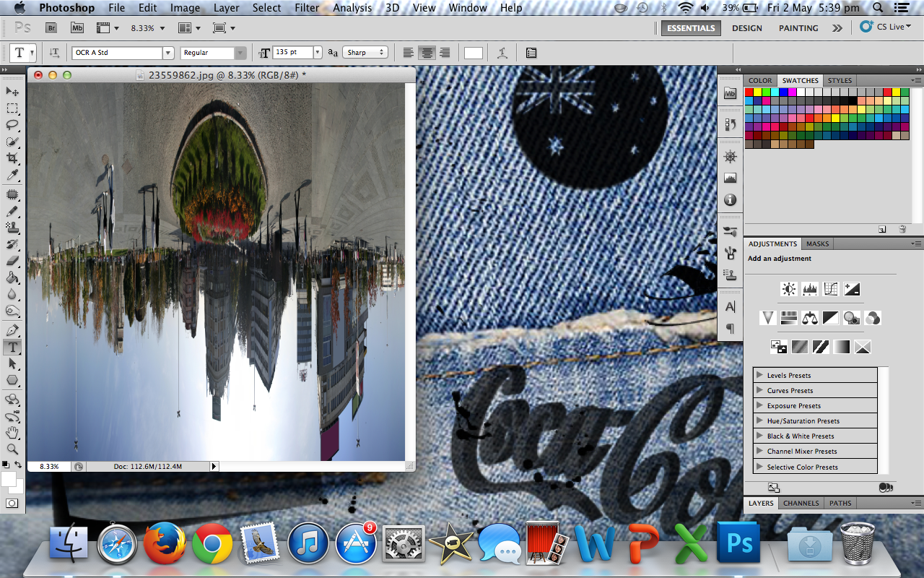924x578 pixels.
Task: Switch to the Masks tab
Action: pyautogui.click(x=817, y=243)
